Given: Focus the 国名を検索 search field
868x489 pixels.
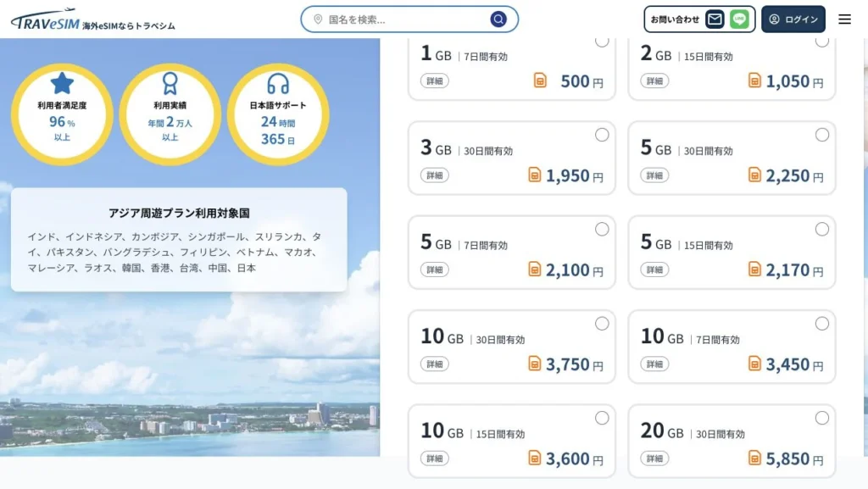Looking at the screenshot, I should (x=409, y=19).
